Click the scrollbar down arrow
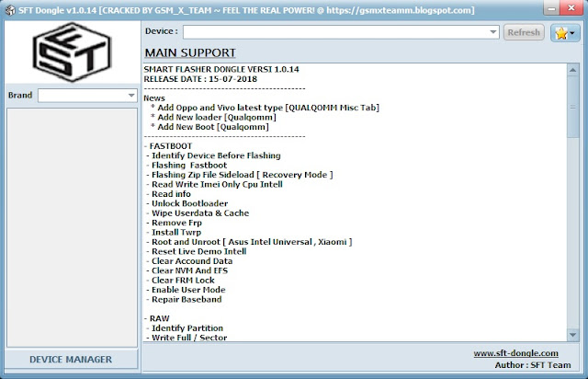588x379 pixels. click(572, 335)
